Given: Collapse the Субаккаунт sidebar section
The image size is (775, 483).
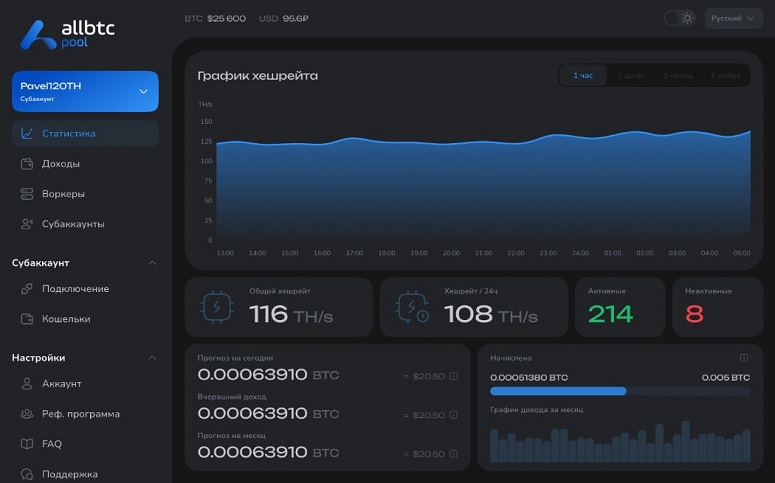Looking at the screenshot, I should (152, 263).
